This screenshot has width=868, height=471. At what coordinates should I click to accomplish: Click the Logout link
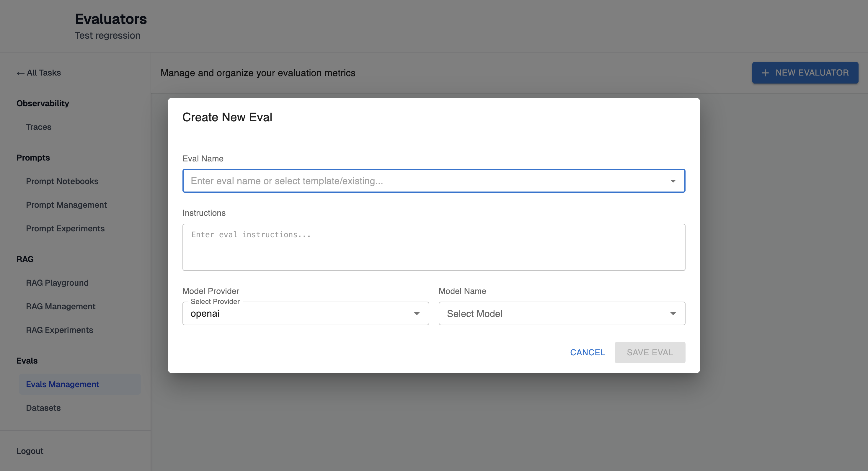tap(30, 451)
